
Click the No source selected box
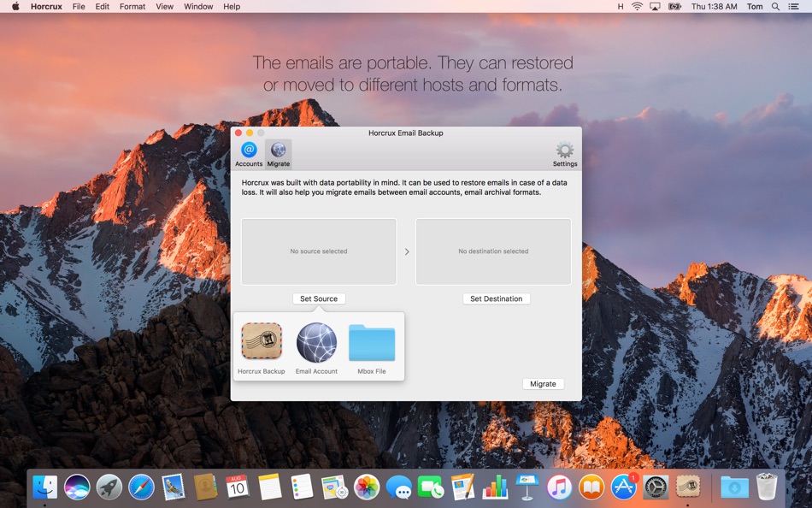coord(319,251)
